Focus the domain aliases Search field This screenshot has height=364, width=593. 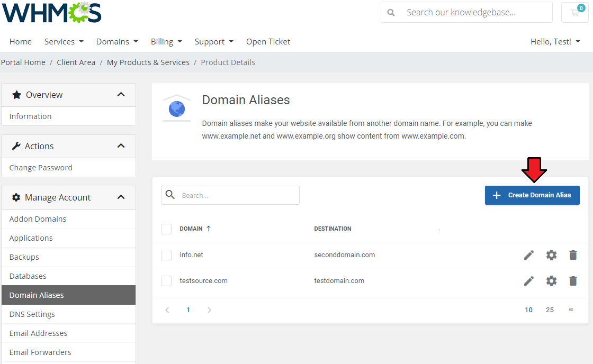pyautogui.click(x=230, y=195)
